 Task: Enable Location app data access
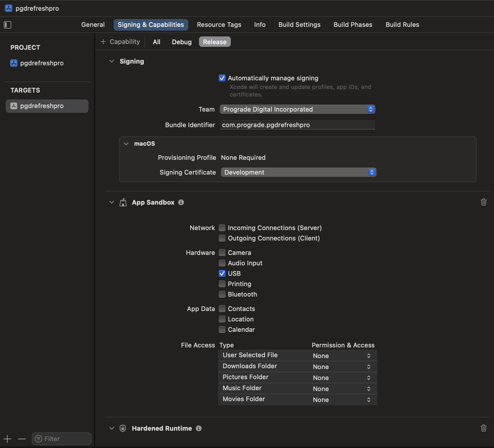pos(222,319)
